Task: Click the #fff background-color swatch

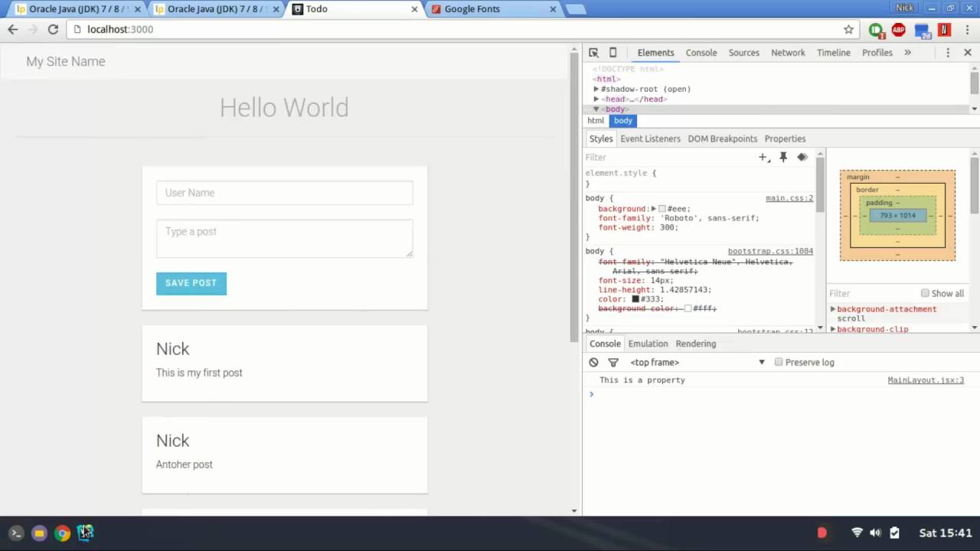Action: coord(688,308)
